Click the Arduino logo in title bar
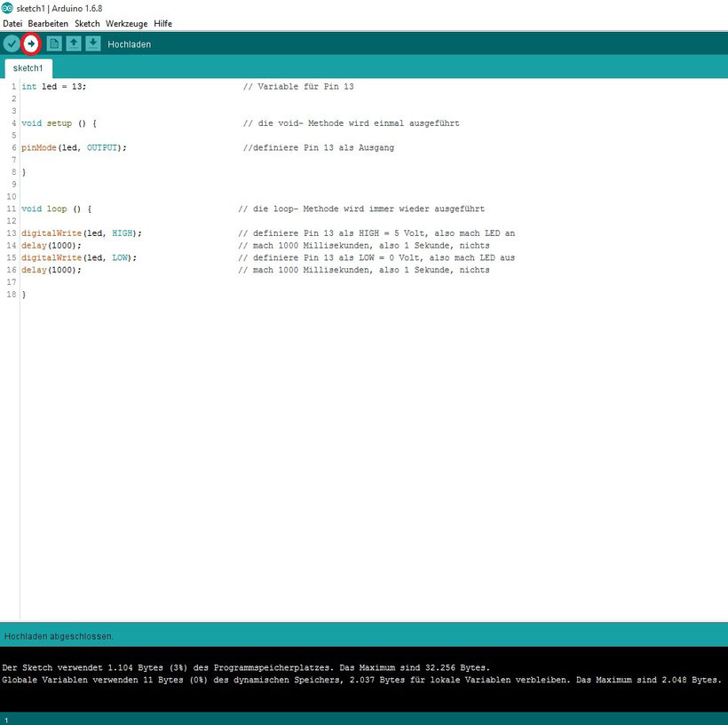The width and height of the screenshot is (728, 725). click(7, 8)
